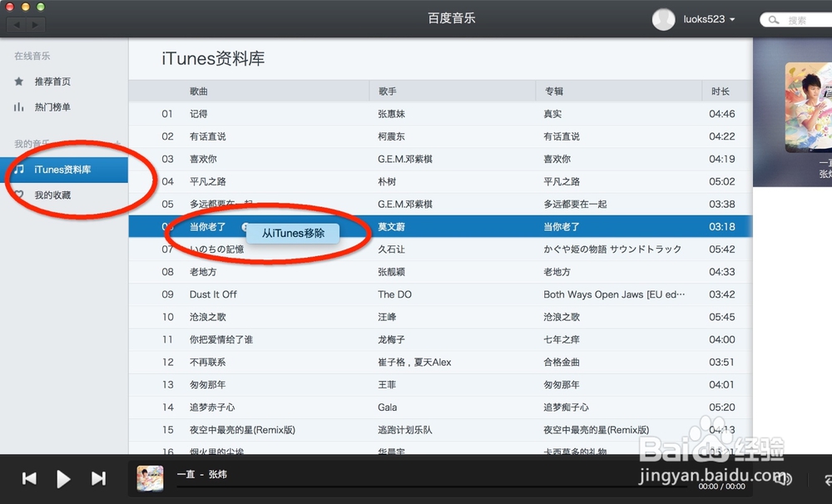Click the now-playing album thumbnail in player bar
The image size is (832, 504).
point(150,478)
